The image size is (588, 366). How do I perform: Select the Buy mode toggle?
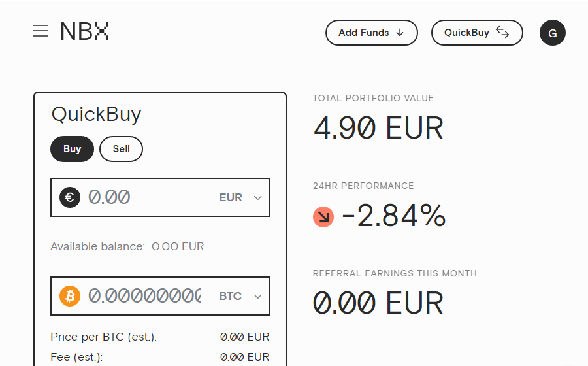click(x=72, y=149)
